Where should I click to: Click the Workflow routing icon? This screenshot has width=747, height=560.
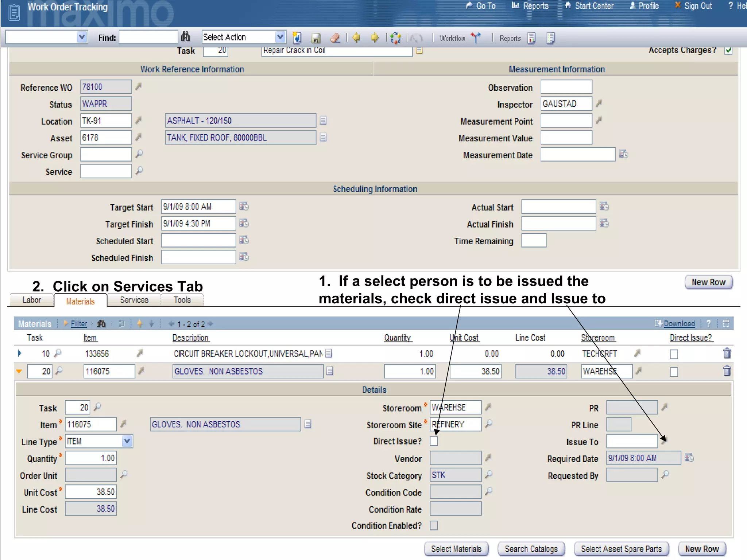[x=476, y=38]
